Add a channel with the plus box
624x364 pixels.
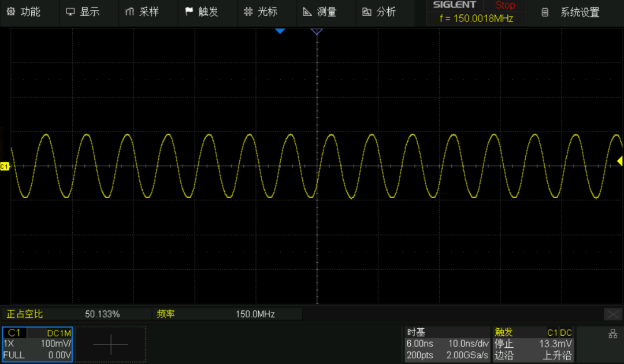pyautogui.click(x=110, y=344)
